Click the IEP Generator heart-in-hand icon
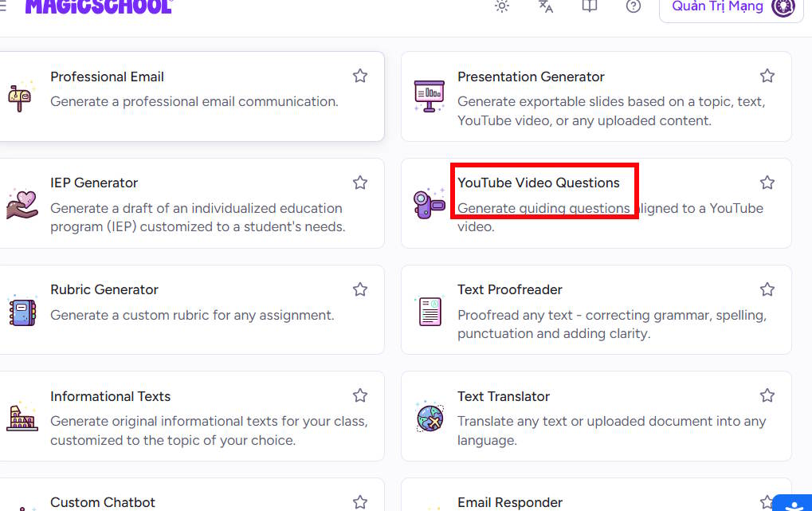 [x=22, y=202]
